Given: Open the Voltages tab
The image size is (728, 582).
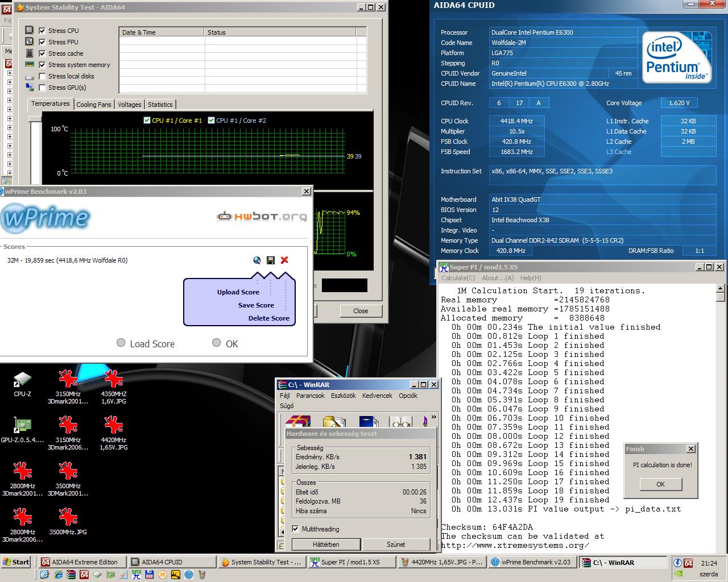Looking at the screenshot, I should [x=130, y=105].
